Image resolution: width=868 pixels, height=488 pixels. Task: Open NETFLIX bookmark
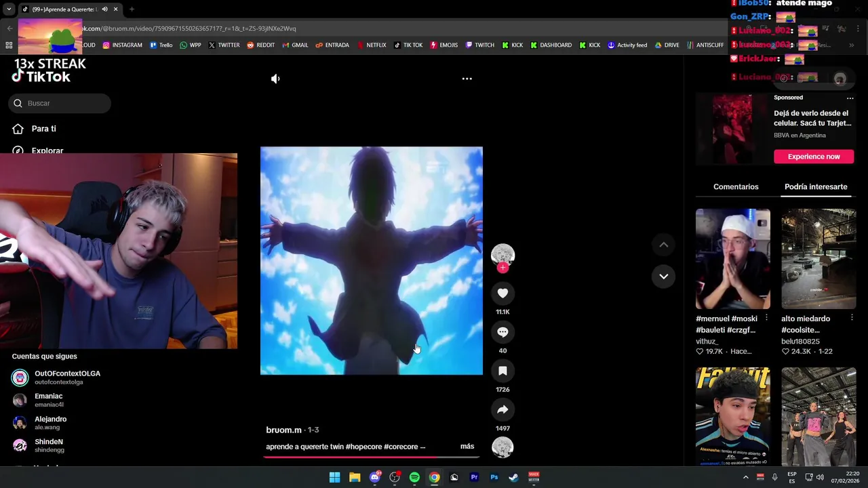click(x=371, y=45)
